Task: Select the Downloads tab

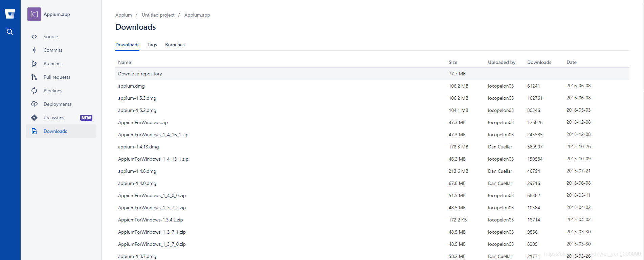Action: (x=127, y=45)
